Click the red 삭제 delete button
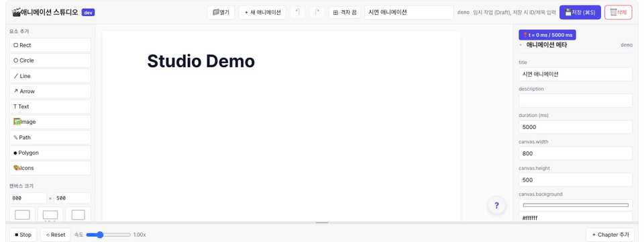This screenshot has height=242, width=644. pos(618,12)
